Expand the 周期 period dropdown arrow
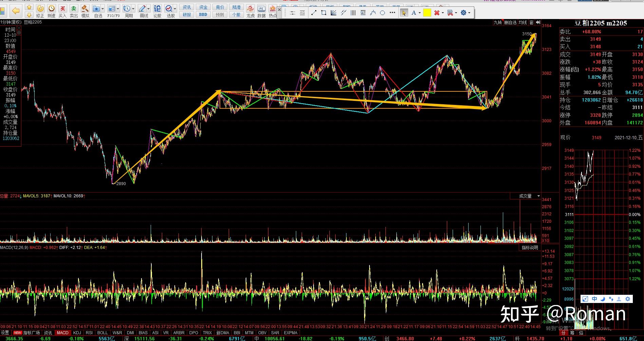Screen dimensions: 644x341 point(133,9)
